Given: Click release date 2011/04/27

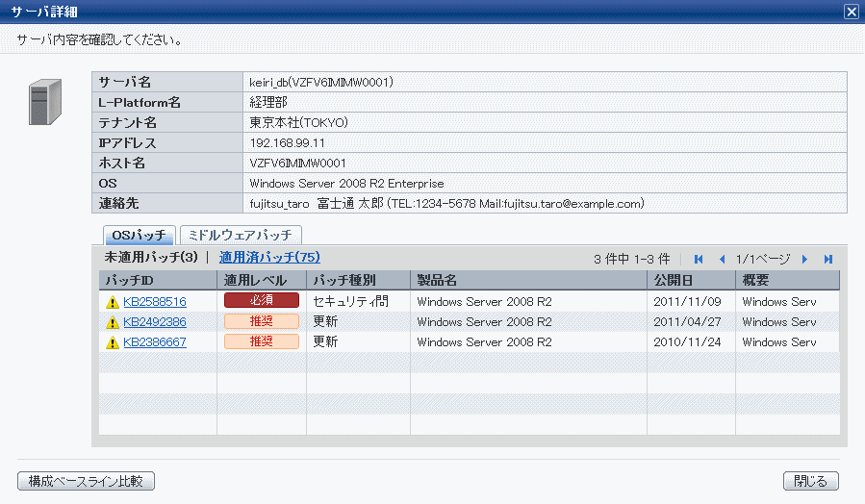Looking at the screenshot, I should tap(687, 322).
